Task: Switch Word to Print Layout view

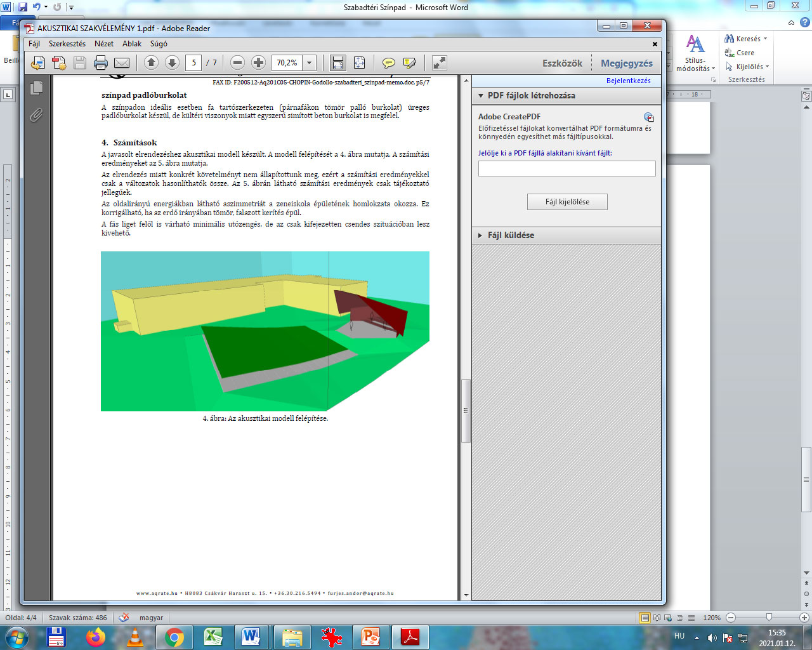Action: [645, 618]
